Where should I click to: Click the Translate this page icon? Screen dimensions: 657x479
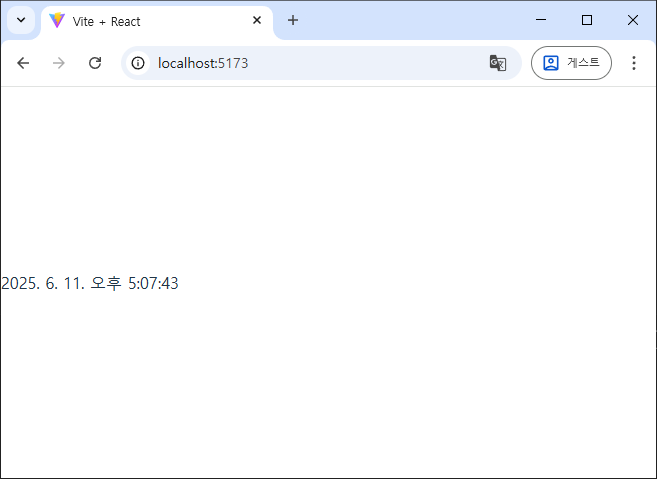click(497, 63)
